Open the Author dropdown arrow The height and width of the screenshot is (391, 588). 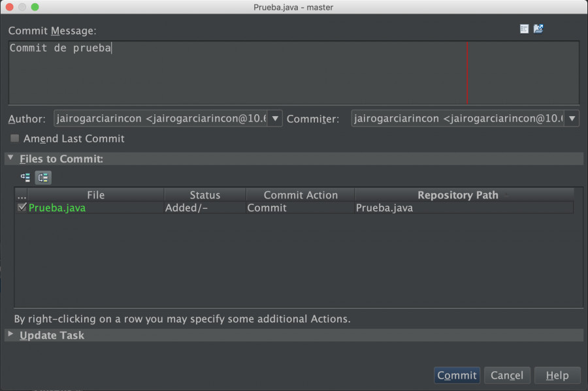click(275, 118)
